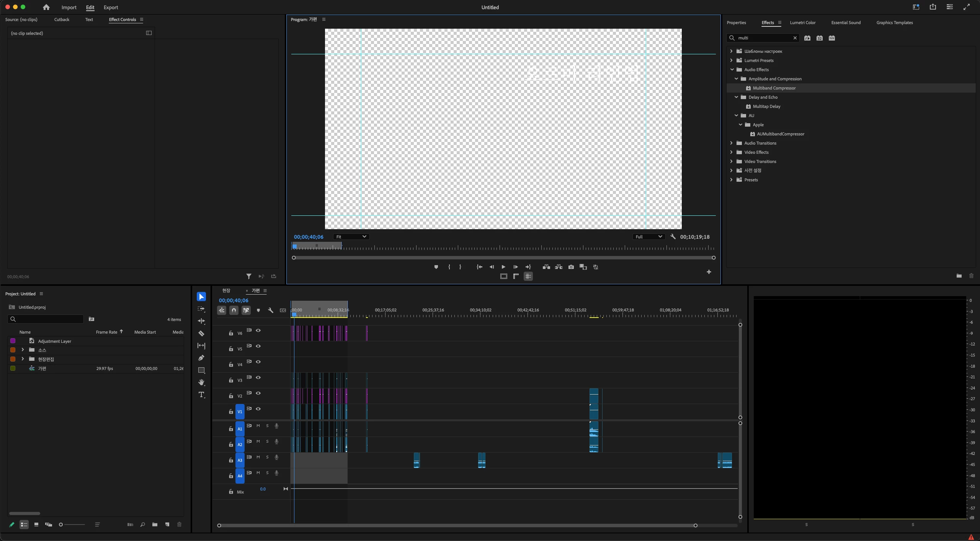Viewport: 980px width, 541px height.
Task: Click the Add Marker button in Program monitor
Action: coord(436,267)
